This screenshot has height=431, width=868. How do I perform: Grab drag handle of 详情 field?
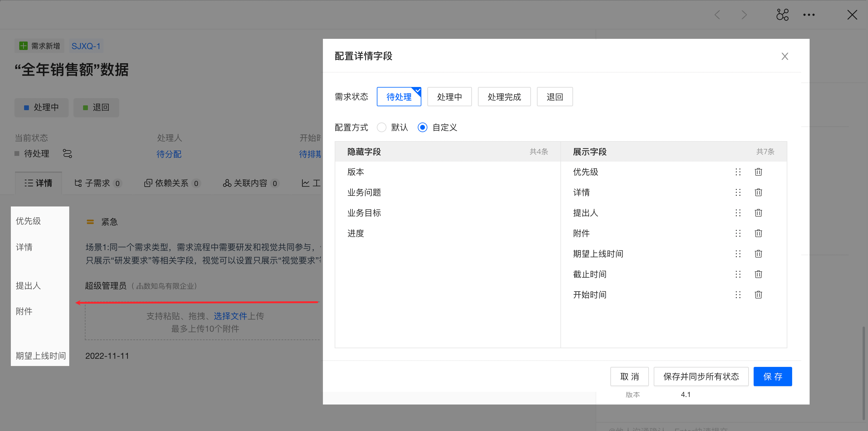click(x=738, y=192)
